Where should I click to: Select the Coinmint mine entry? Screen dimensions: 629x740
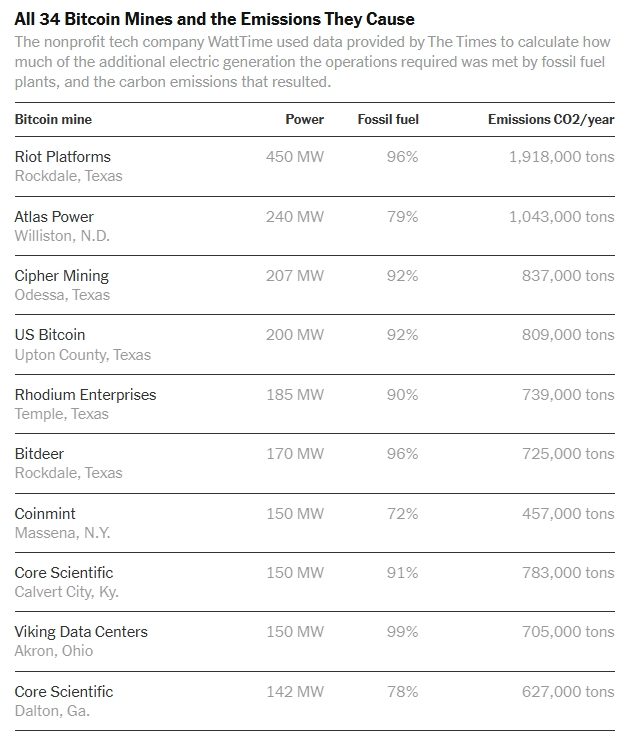45,513
